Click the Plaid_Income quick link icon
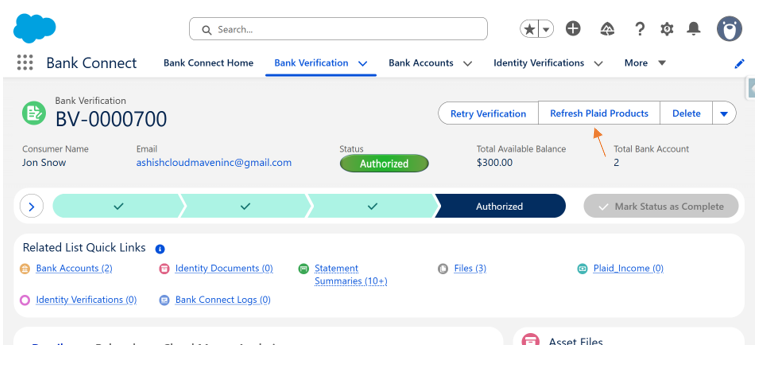768x377 pixels. click(582, 269)
